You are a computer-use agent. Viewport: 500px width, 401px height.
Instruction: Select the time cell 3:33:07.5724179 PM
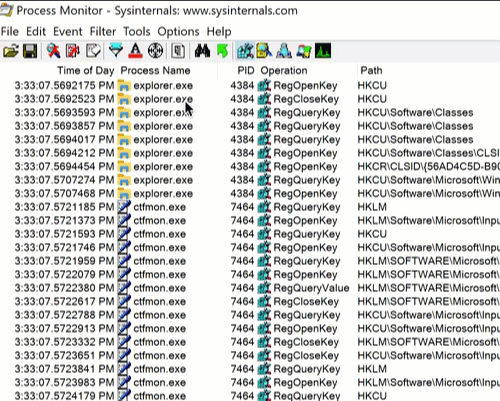64,396
